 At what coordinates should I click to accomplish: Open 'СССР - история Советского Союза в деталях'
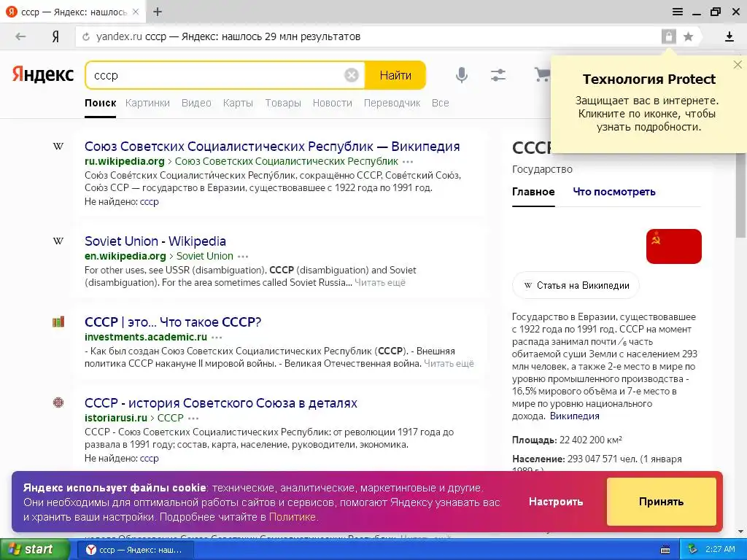click(221, 402)
